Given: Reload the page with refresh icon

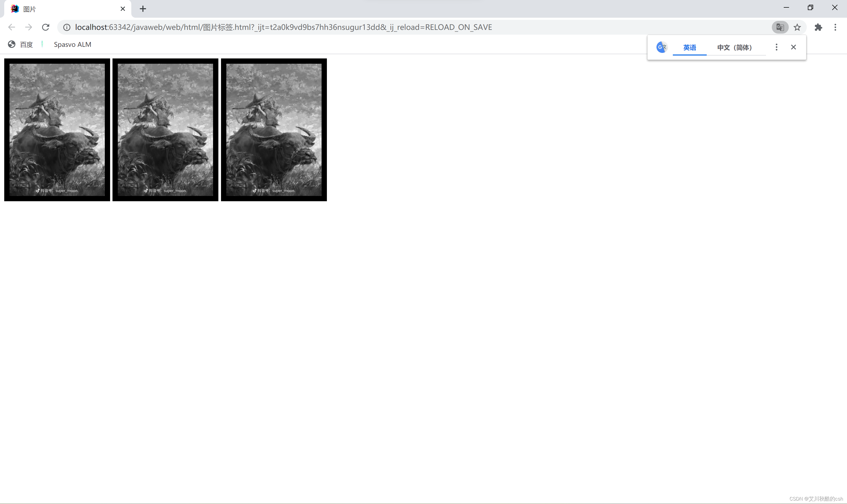Looking at the screenshot, I should point(46,27).
